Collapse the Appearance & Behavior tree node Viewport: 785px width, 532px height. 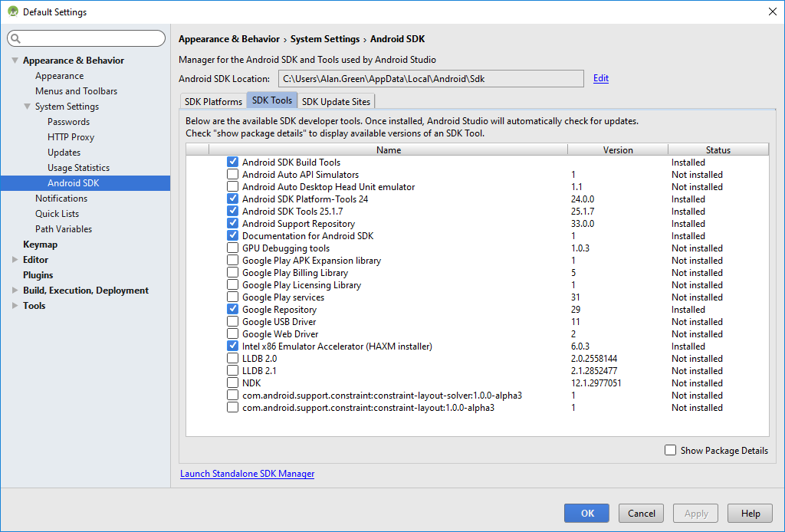click(15, 61)
